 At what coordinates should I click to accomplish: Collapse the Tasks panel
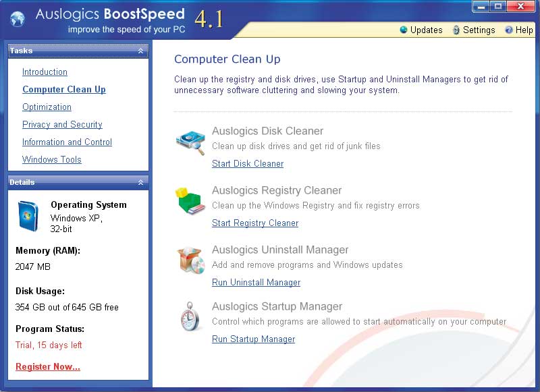click(x=140, y=51)
